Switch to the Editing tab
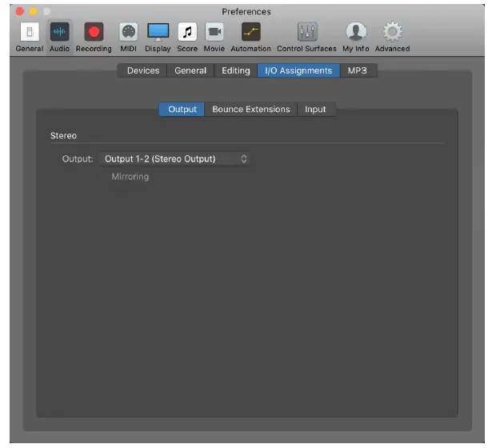This screenshot has height=448, width=492. click(236, 70)
